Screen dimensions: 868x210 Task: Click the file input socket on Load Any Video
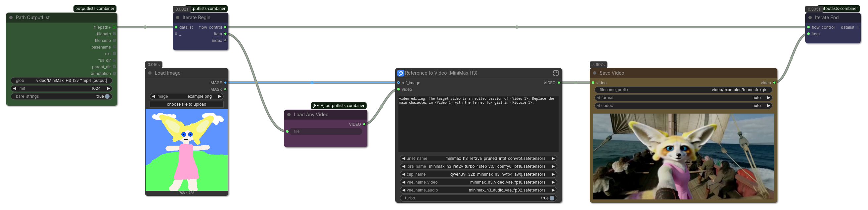pyautogui.click(x=287, y=131)
